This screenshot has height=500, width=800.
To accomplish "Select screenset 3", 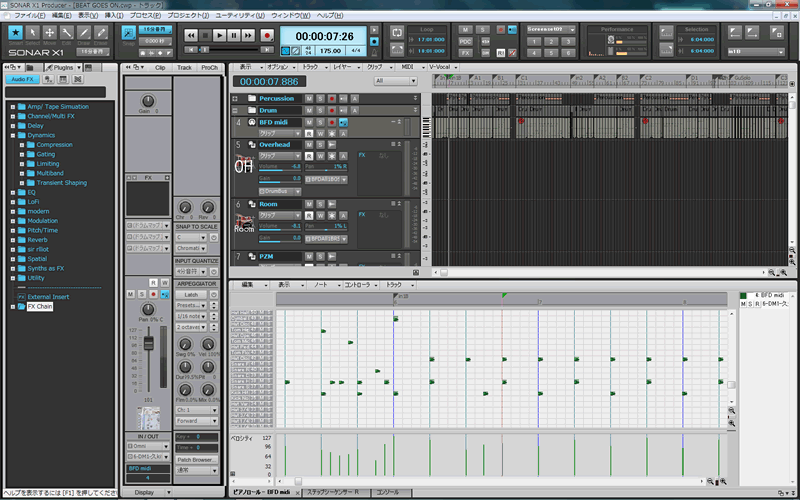I will point(568,41).
